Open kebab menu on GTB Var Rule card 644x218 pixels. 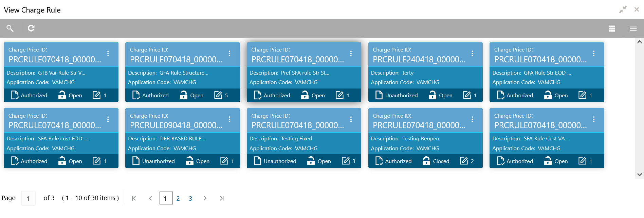pos(108,54)
